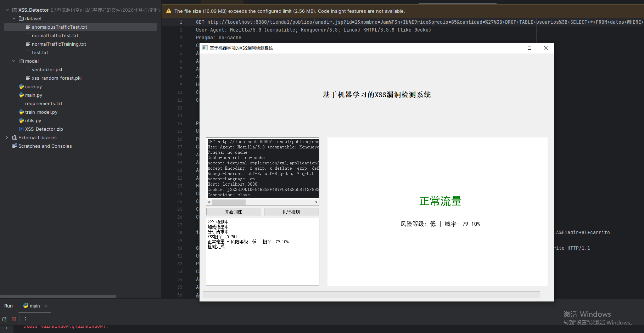This screenshot has height=333, width=644.
Task: Click the utils.py Python icon
Action: [x=21, y=120]
